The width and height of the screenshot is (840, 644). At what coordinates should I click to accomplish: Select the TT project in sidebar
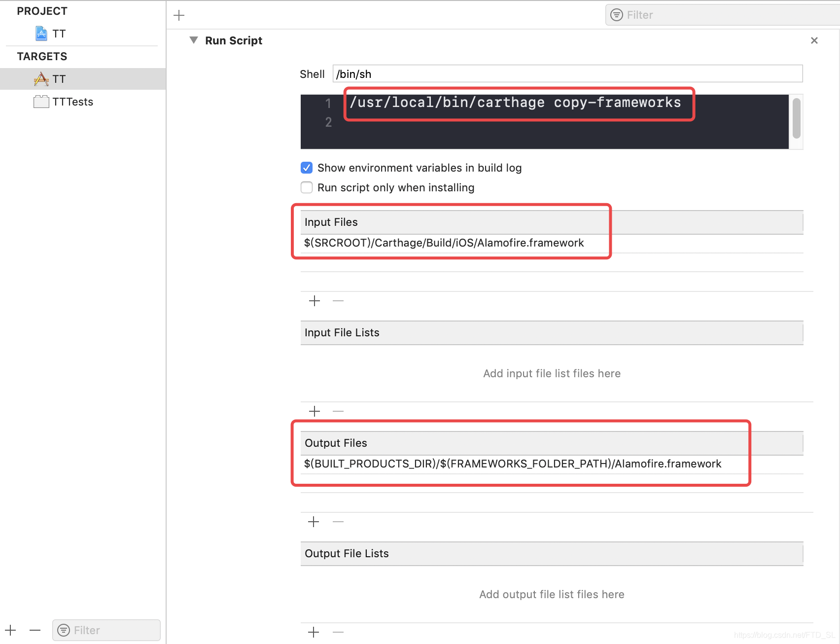click(x=83, y=34)
